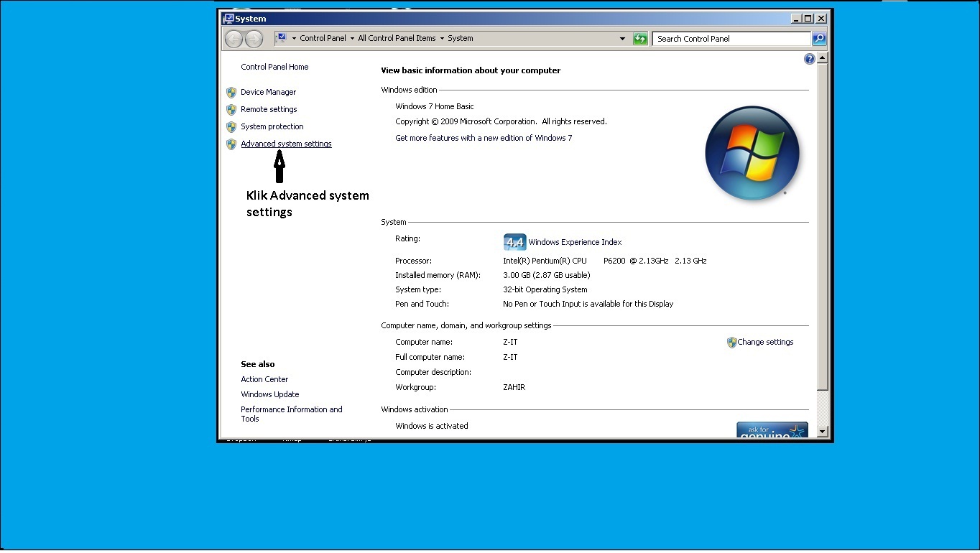The height and width of the screenshot is (553, 980).
Task: Open Advanced system settings link
Action: point(286,144)
